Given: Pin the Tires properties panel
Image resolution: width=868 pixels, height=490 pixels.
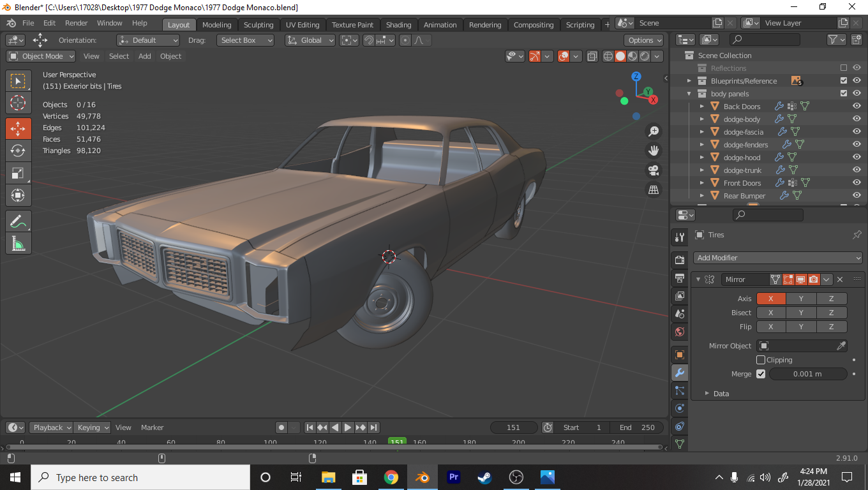Looking at the screenshot, I should click(857, 235).
